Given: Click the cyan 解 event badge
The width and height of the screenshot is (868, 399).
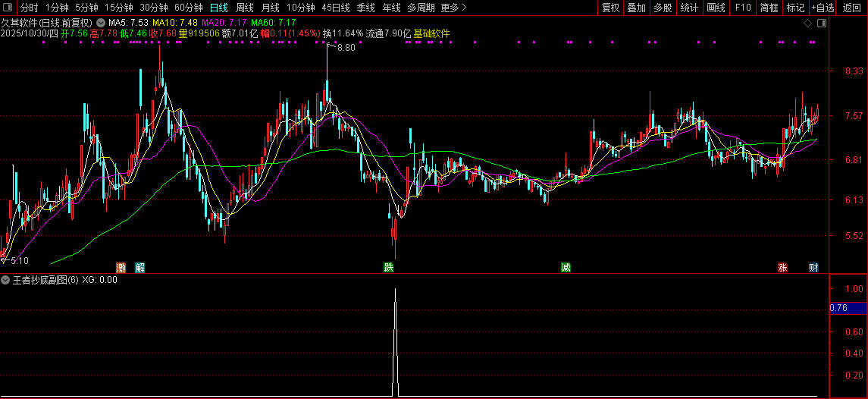Looking at the screenshot, I should tap(139, 268).
